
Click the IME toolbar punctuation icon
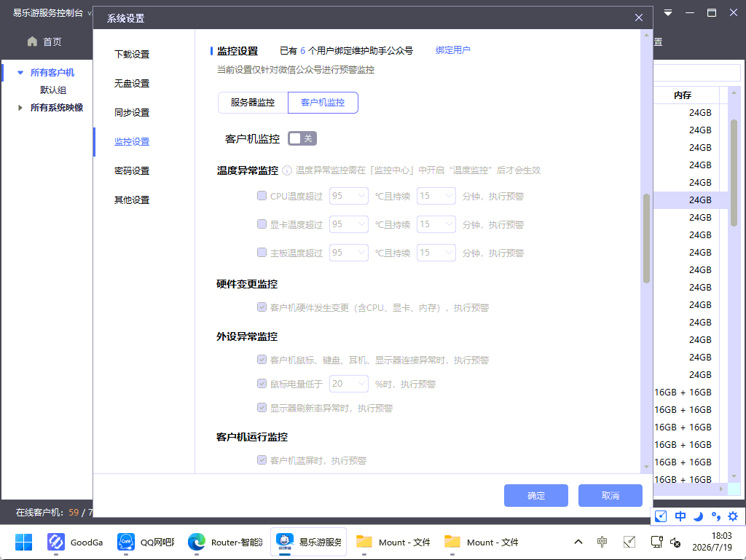[715, 516]
